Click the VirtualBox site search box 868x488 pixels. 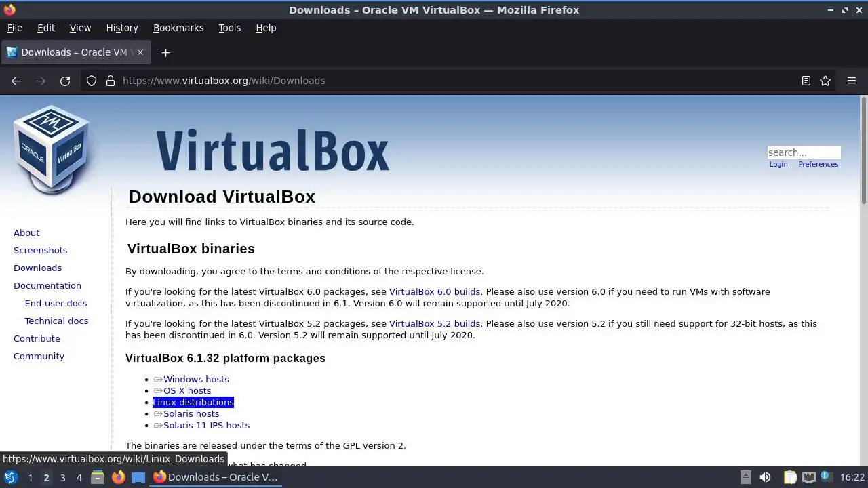(804, 152)
